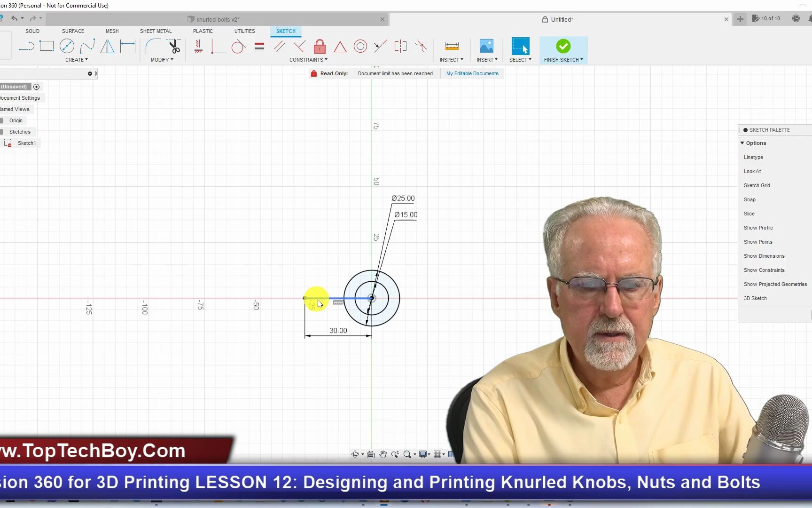This screenshot has height=508, width=812.
Task: Select the Trim scissors tool
Action: point(174,46)
